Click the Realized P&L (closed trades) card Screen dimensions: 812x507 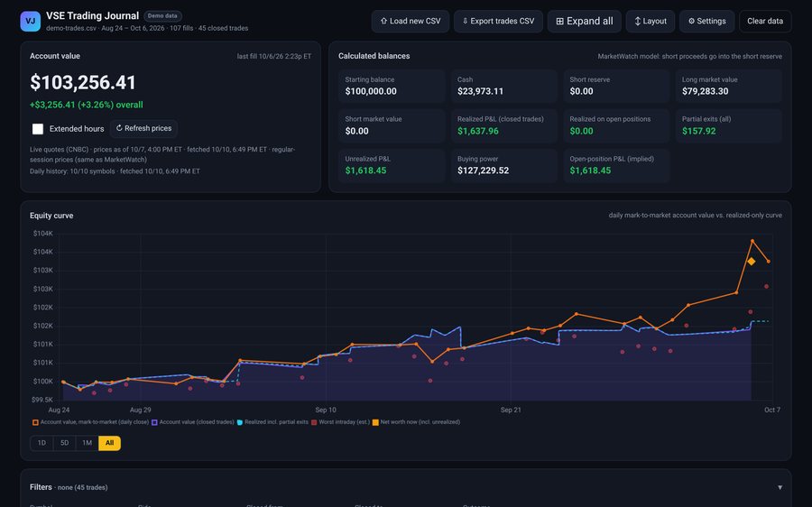(x=503, y=125)
